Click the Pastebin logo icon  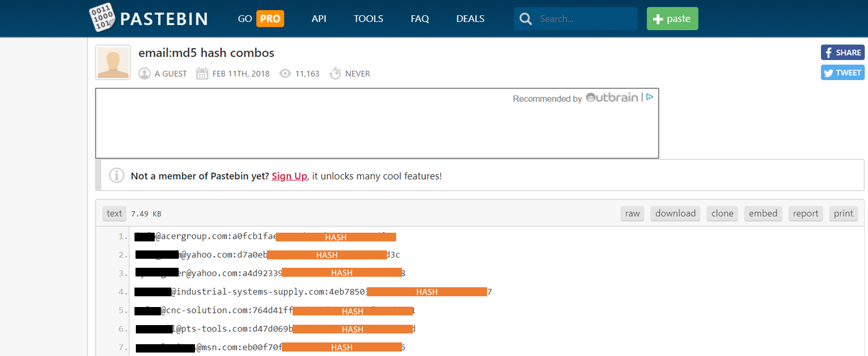click(x=102, y=17)
